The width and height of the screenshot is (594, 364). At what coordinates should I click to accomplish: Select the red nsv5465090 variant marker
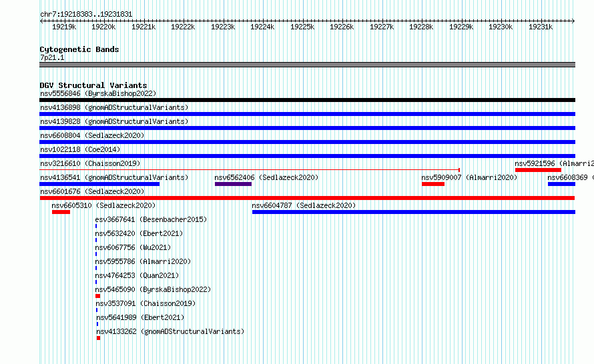[97, 296]
